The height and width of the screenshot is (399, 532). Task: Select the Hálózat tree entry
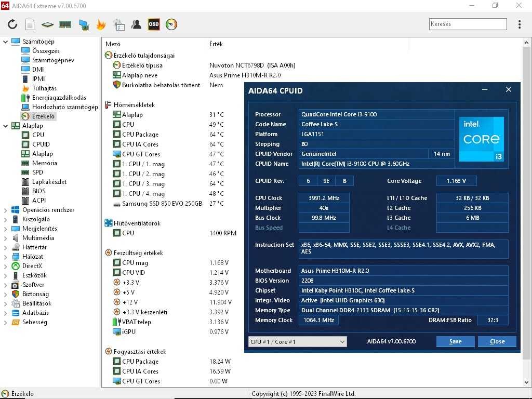pyautogui.click(x=33, y=257)
